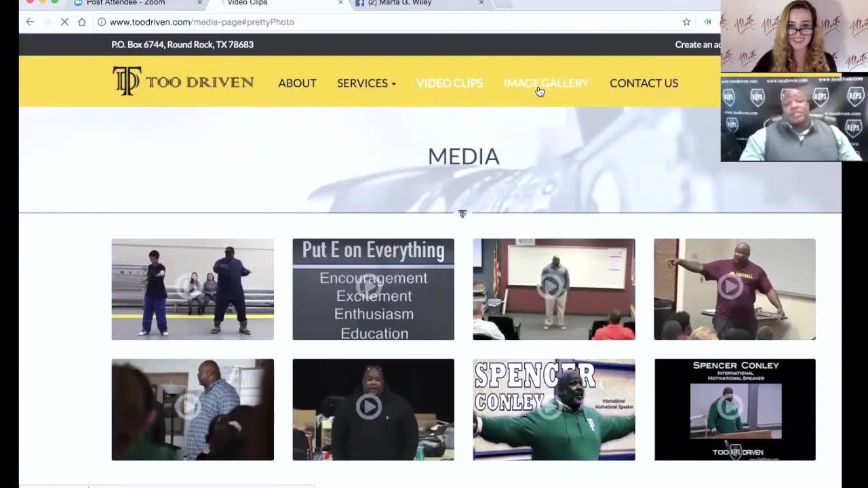Screen dimensions: 868x488
Task: Click the address bar URL field
Action: click(393, 22)
